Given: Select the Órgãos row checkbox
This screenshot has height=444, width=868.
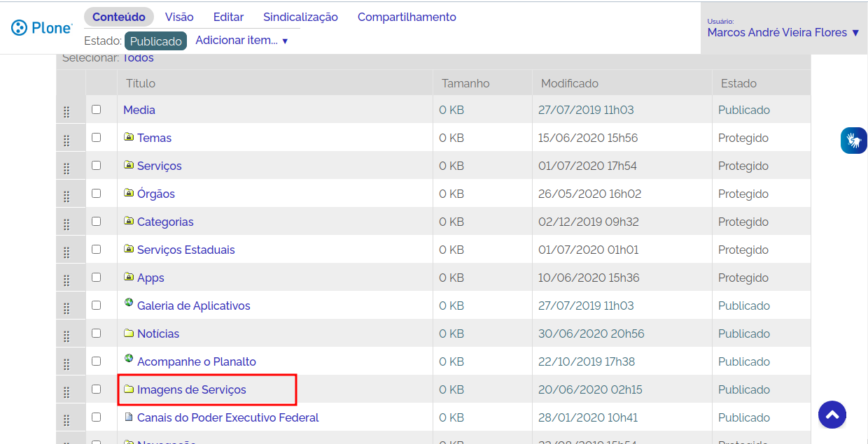Looking at the screenshot, I should tap(97, 194).
